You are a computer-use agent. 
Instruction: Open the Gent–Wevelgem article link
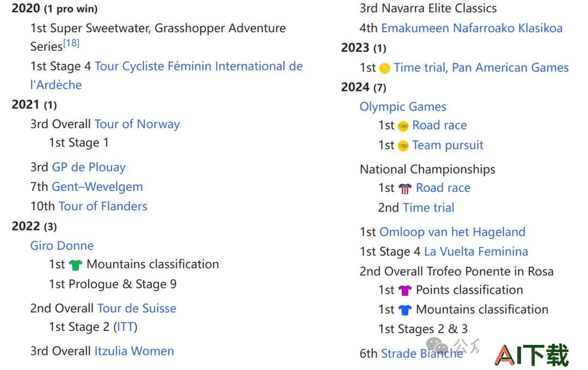pyautogui.click(x=97, y=186)
